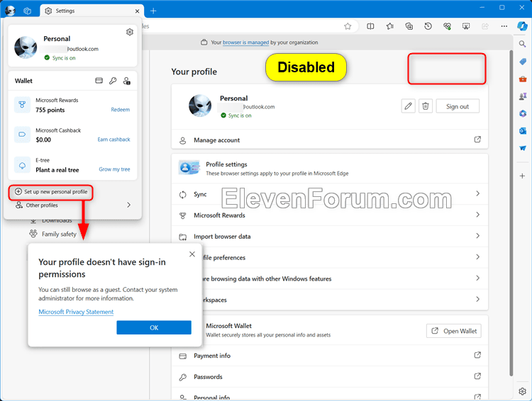Image resolution: width=532 pixels, height=401 pixels.
Task: Click the profile avatar in Your profile card
Action: click(200, 106)
